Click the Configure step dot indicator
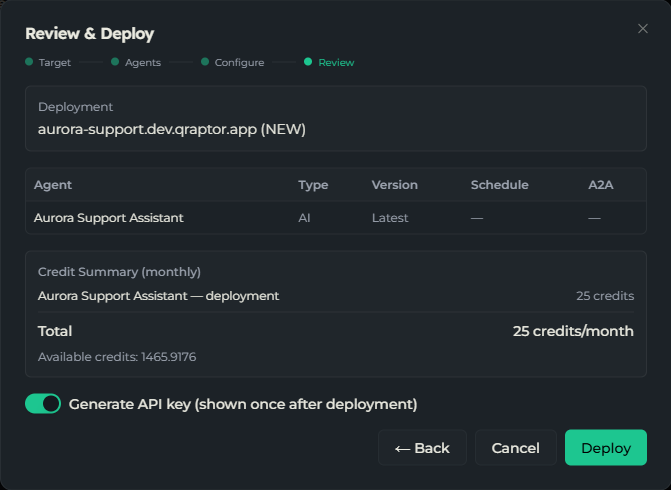 pos(205,62)
